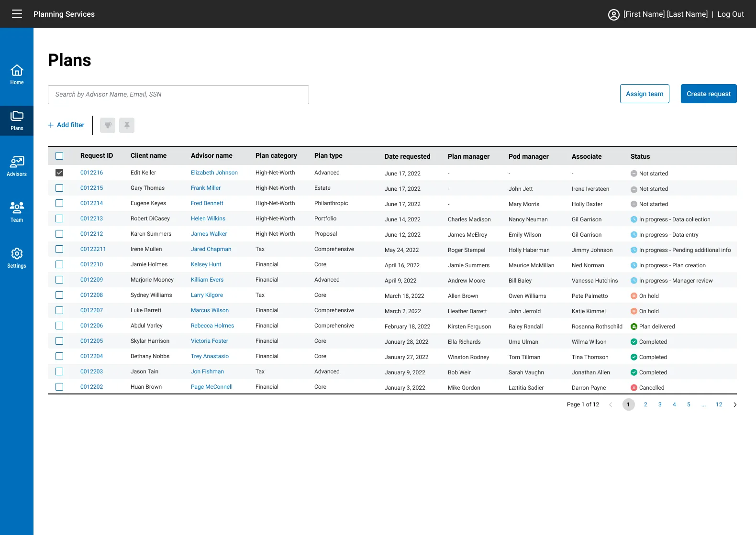Go to Home in sidebar
This screenshot has height=535, width=756.
[x=17, y=75]
